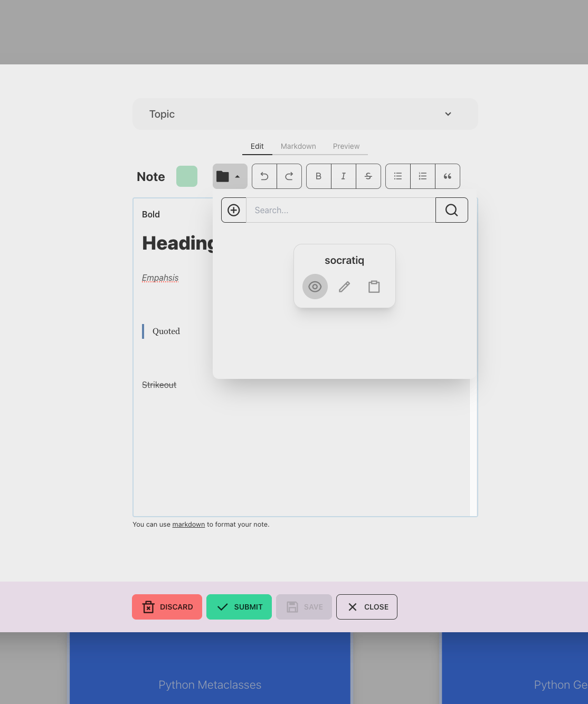Click the pencil edit icon on socratiq
The height and width of the screenshot is (704, 588).
tap(345, 287)
